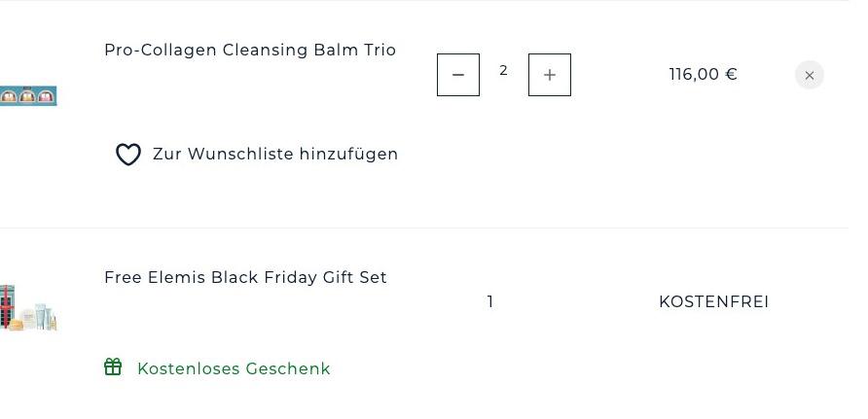Click the Black Friday Gift Set thumbnail
The image size is (868, 419).
pyautogui.click(x=28, y=307)
